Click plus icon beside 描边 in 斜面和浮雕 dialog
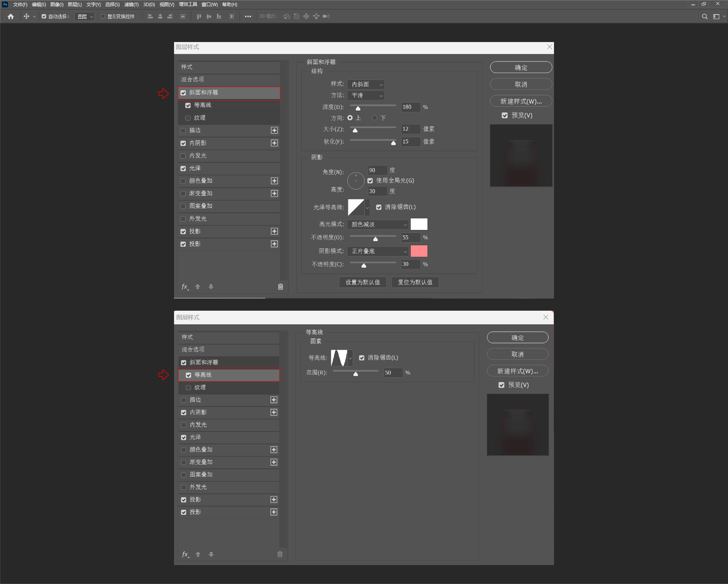The width and height of the screenshot is (728, 584). tap(274, 130)
